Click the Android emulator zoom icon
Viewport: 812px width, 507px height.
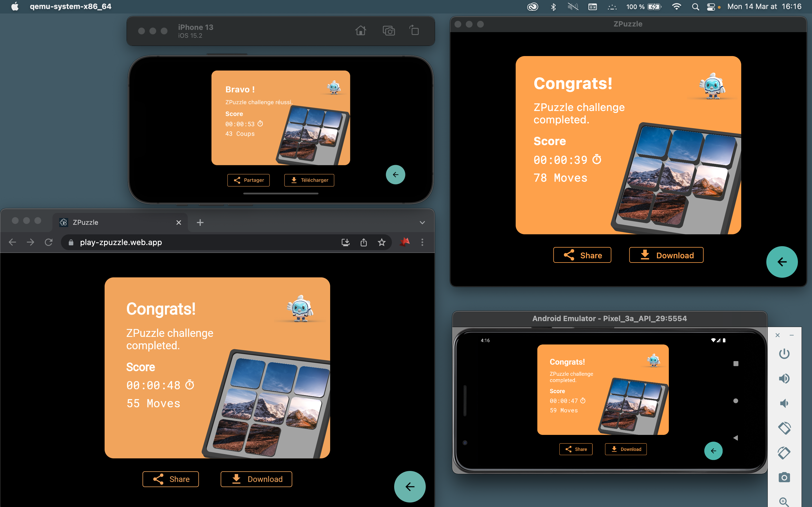784,502
